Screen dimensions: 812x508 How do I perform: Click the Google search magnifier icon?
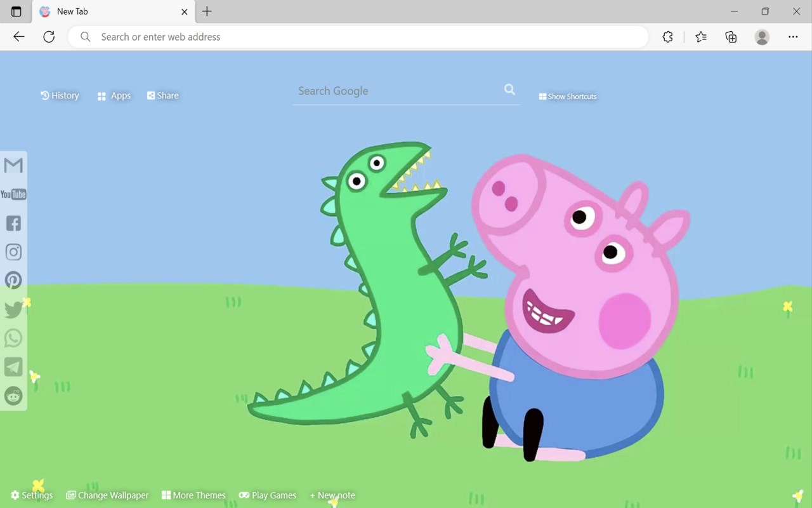coord(509,90)
